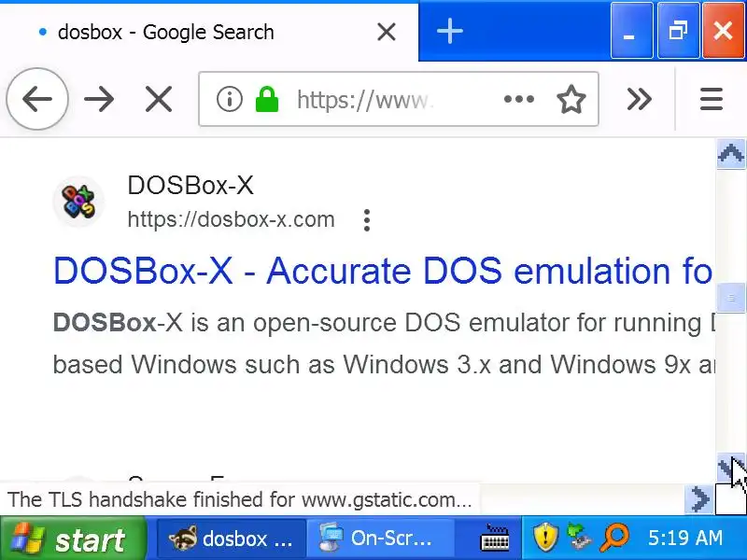Open a new tab with the plus button
The width and height of the screenshot is (747, 560).
pyautogui.click(x=449, y=32)
